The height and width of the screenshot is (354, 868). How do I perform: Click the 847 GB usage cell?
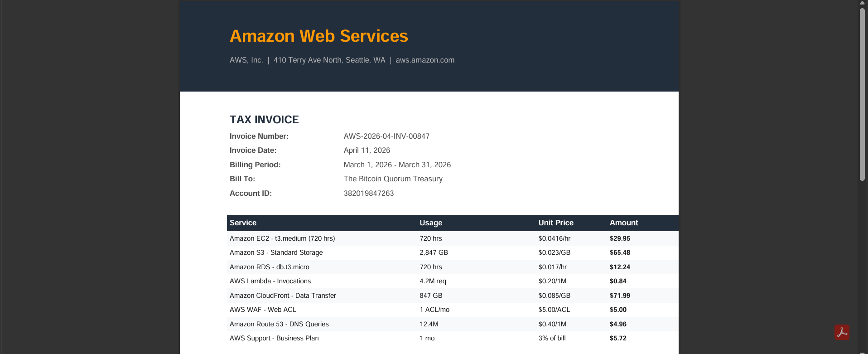pos(431,296)
